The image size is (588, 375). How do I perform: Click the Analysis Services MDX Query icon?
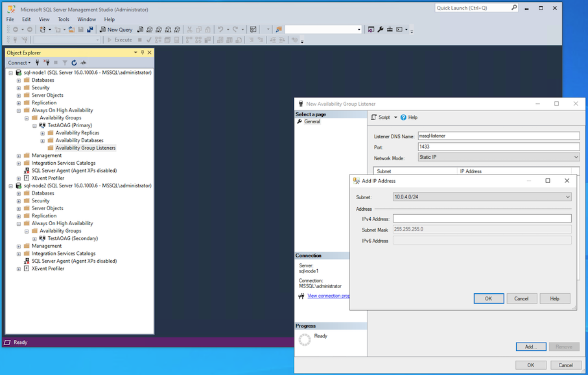pos(150,30)
